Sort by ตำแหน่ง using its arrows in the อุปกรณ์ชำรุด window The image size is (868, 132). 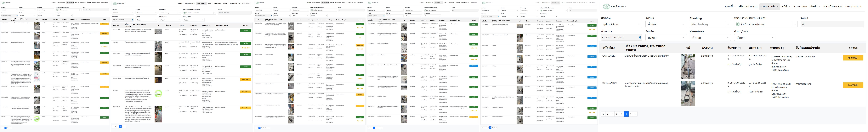pyautogui.click(x=784, y=48)
